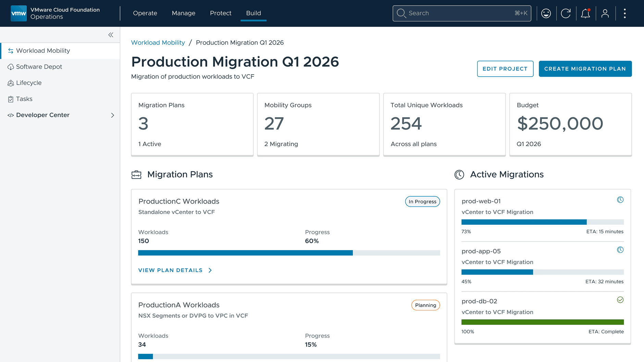Open the vertical three-dot menu
The width and height of the screenshot is (644, 362).
click(x=625, y=13)
